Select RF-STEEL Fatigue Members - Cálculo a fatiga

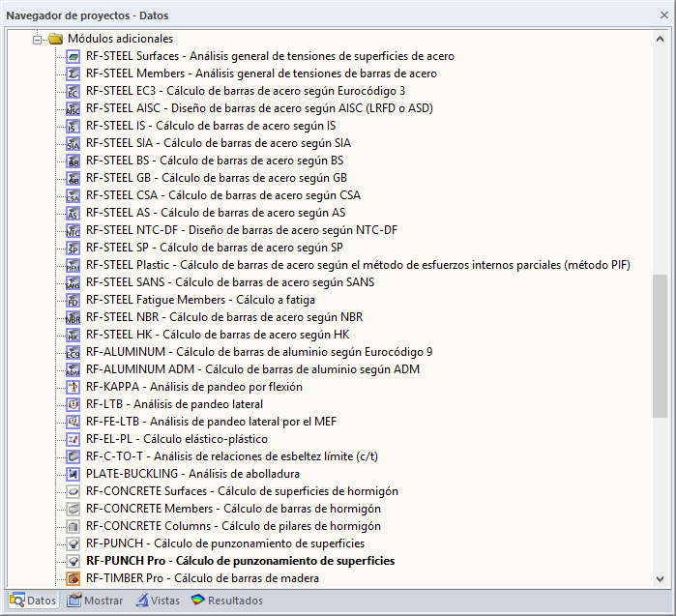(200, 300)
